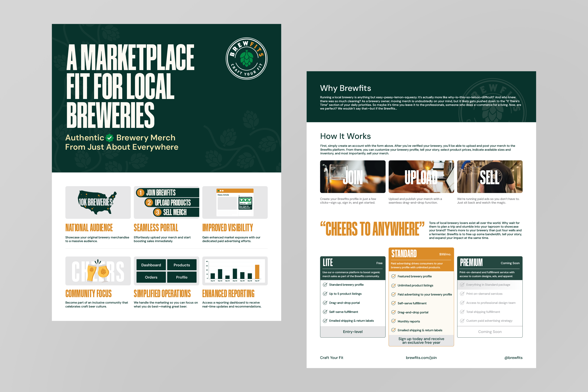Image resolution: width=588 pixels, height=392 pixels.
Task: Click Sign up today exclusive free year
Action: pyautogui.click(x=421, y=341)
